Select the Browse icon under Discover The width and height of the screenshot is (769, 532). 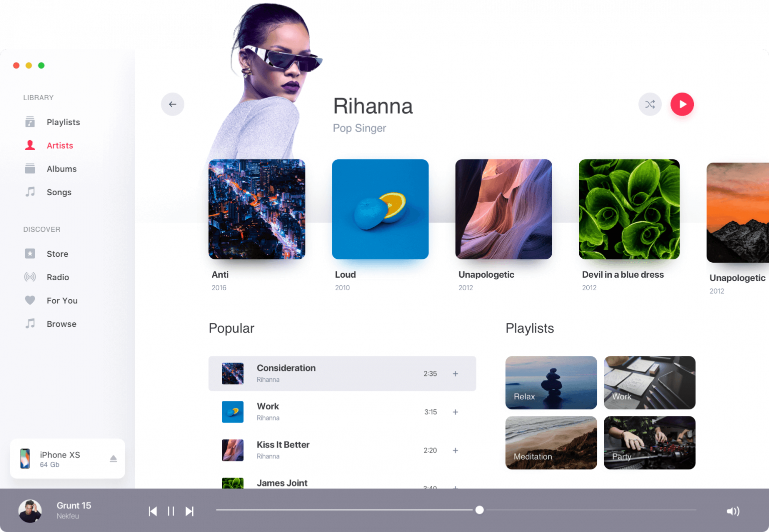pyautogui.click(x=29, y=324)
